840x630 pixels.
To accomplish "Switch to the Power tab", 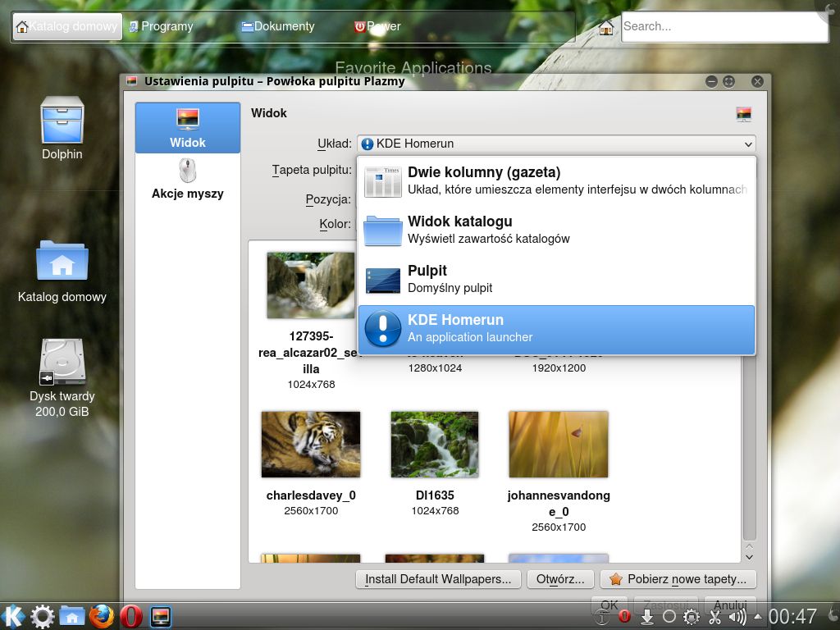I will point(377,26).
